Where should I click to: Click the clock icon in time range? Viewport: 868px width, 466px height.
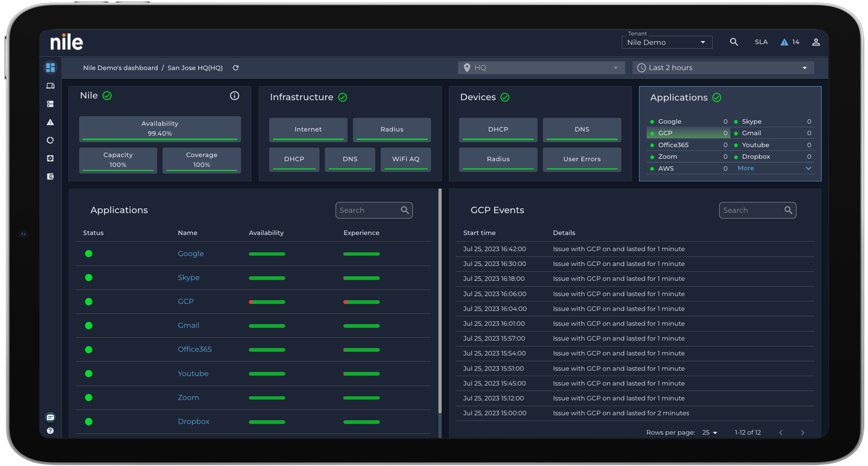click(x=641, y=68)
